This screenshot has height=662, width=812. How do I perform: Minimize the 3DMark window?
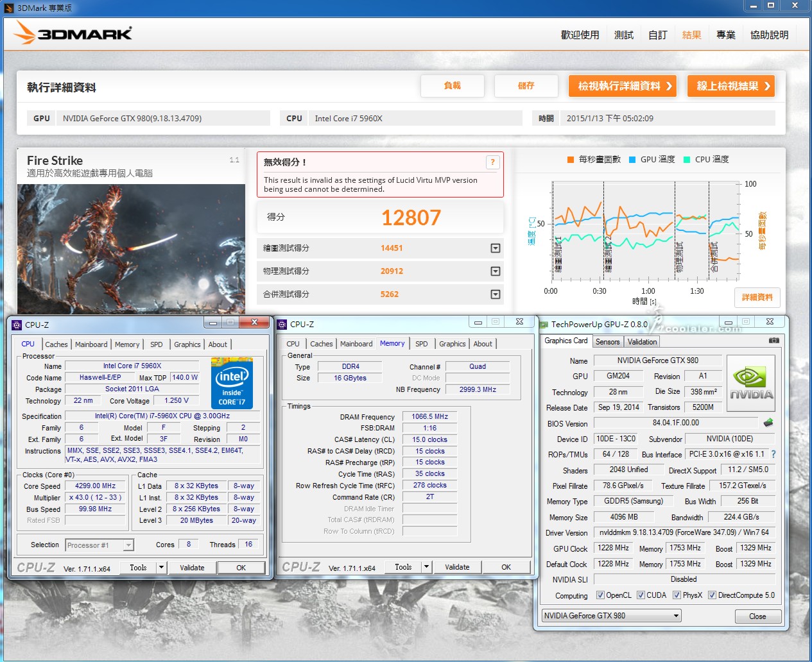754,6
